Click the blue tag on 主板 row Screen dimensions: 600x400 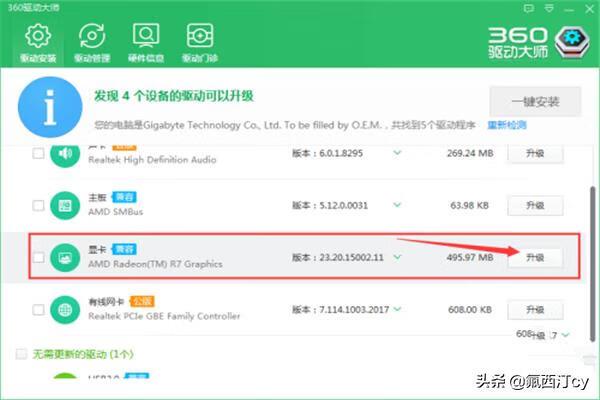coord(124,197)
